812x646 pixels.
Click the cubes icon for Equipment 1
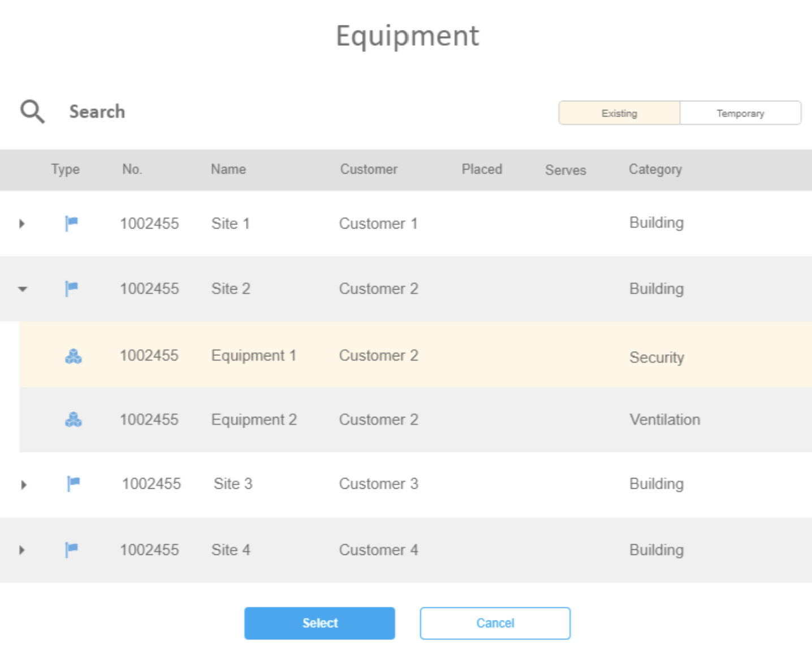(x=74, y=356)
